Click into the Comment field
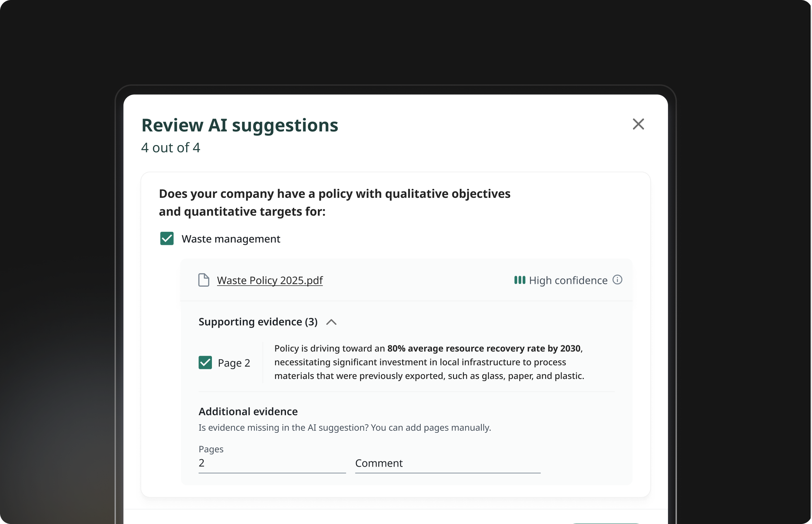812x524 pixels. coord(447,463)
